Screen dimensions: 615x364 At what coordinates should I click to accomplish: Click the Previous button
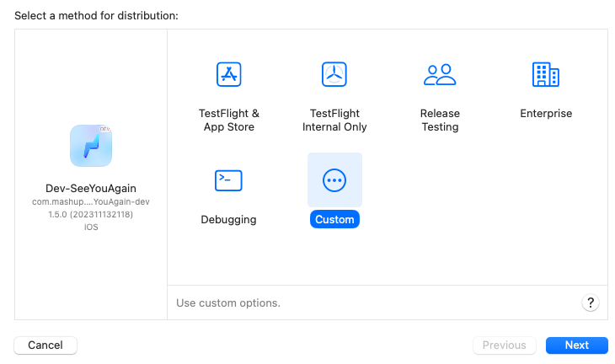tap(504, 345)
